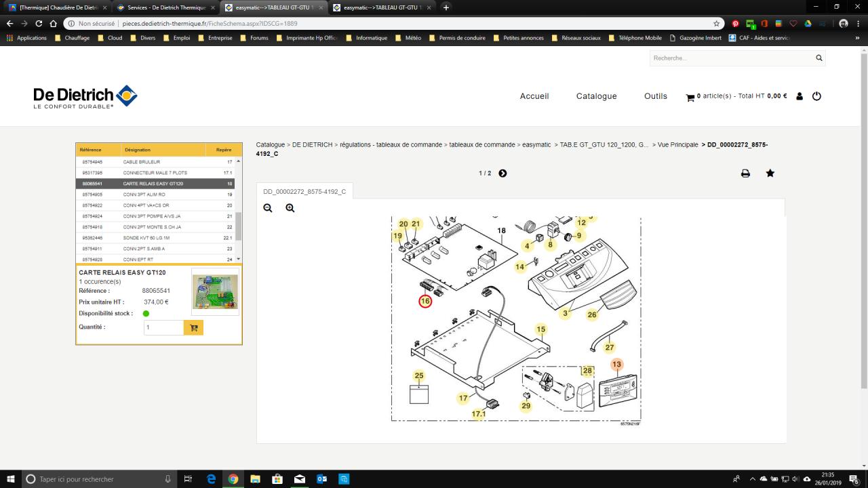This screenshot has width=868, height=488.
Task: Click the Quantité input field
Action: click(164, 327)
